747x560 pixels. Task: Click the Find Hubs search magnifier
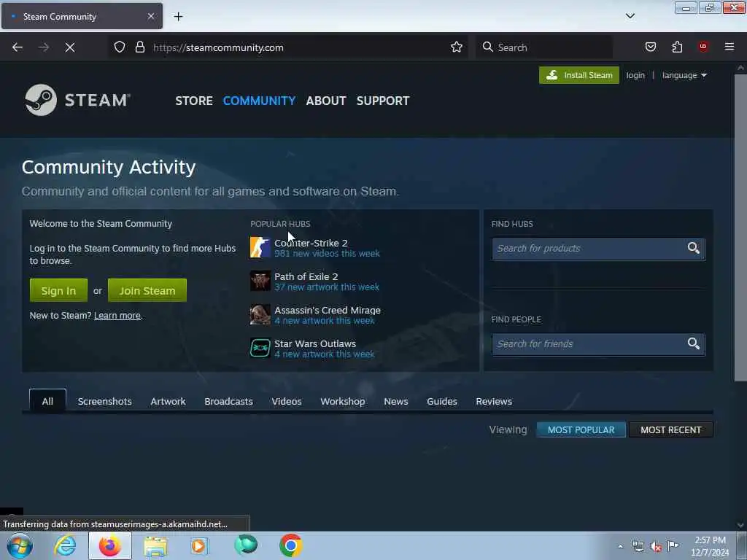(693, 248)
